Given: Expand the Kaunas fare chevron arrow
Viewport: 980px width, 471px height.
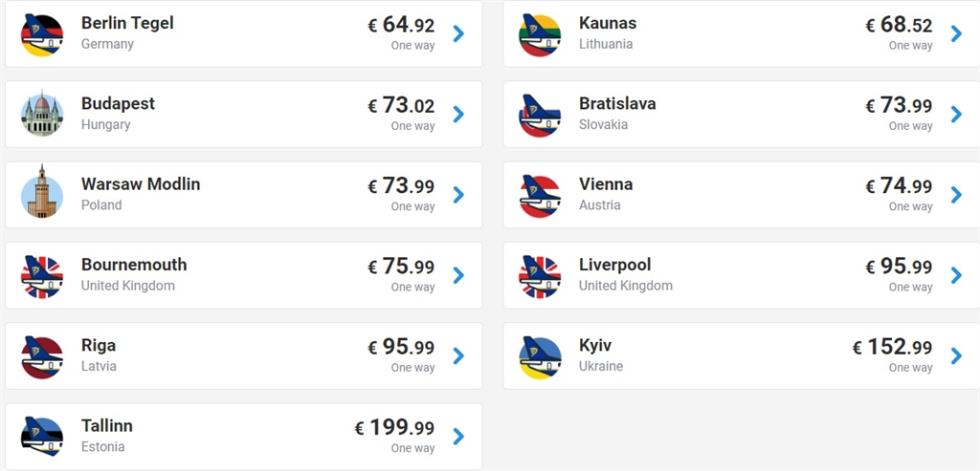Looking at the screenshot, I should (956, 34).
